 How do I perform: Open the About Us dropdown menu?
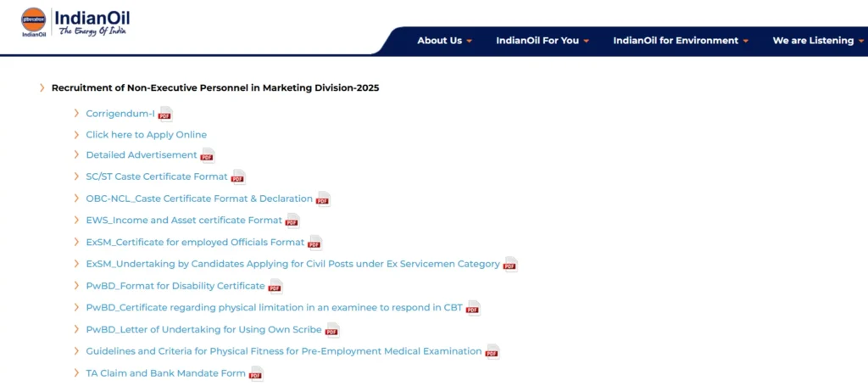coord(444,41)
